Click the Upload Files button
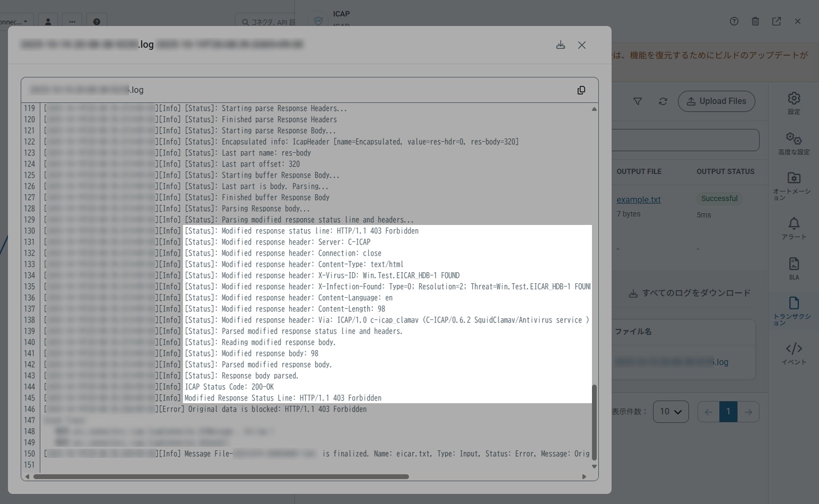 click(716, 101)
